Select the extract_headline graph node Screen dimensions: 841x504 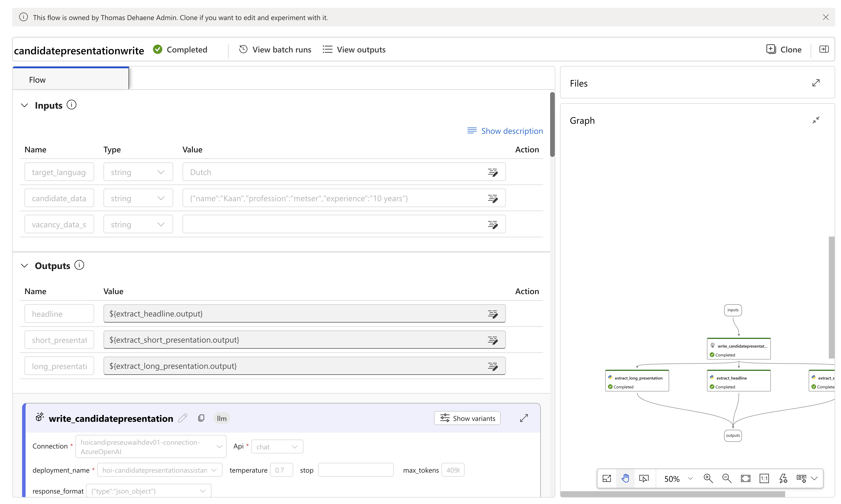[x=739, y=381]
